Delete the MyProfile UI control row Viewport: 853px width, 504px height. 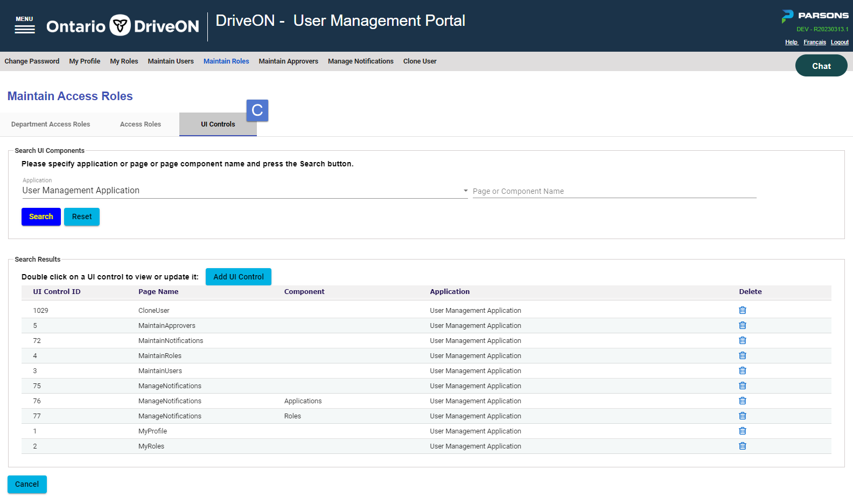(x=743, y=431)
